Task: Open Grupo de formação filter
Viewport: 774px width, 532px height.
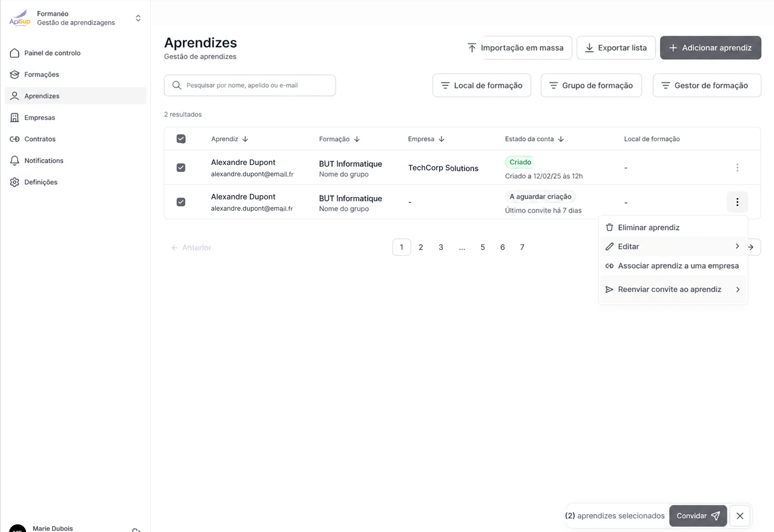Action: click(x=591, y=85)
